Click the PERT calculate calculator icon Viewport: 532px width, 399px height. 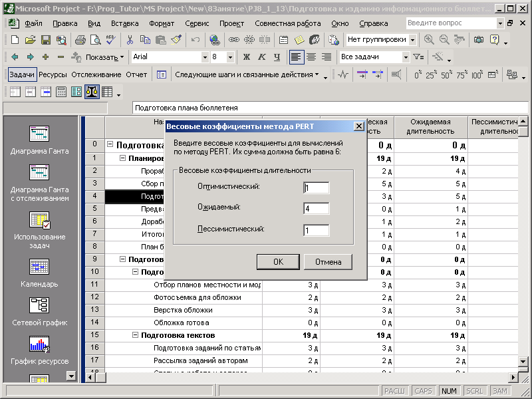pyautogui.click(x=61, y=92)
